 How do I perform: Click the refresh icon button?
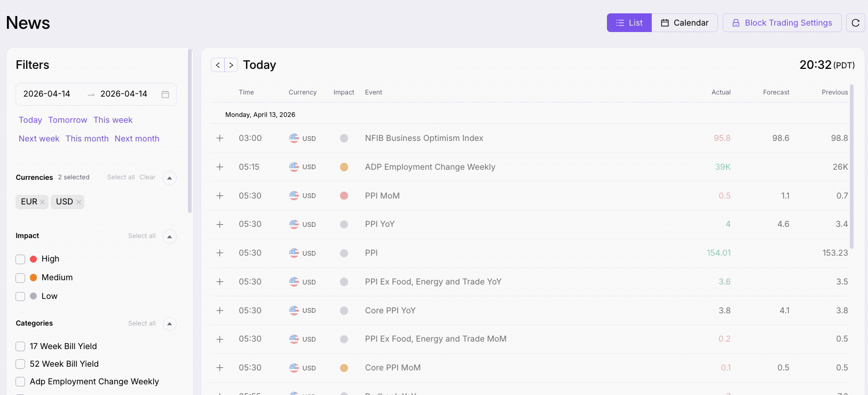click(855, 23)
